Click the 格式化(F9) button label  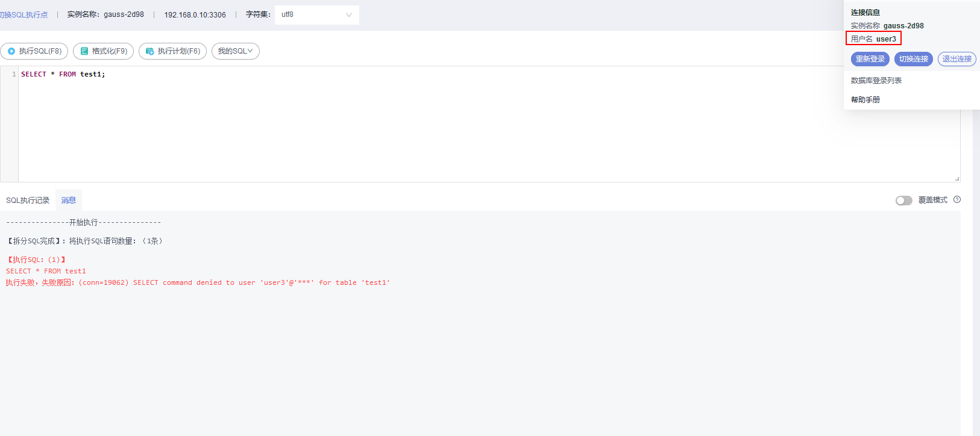click(x=110, y=51)
